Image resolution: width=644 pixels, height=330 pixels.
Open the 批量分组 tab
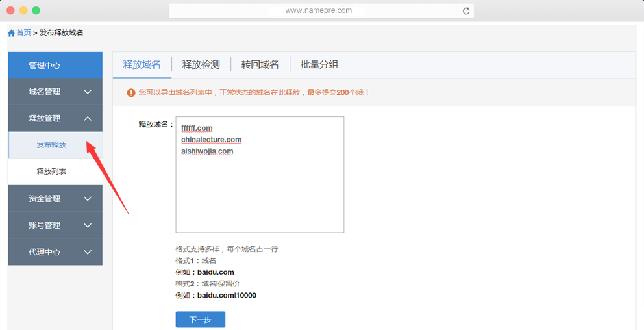coord(319,64)
